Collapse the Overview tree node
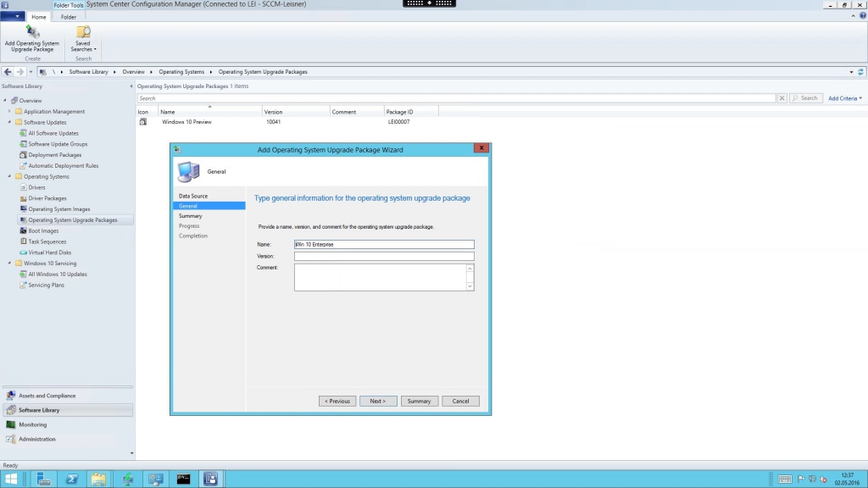 click(x=5, y=100)
